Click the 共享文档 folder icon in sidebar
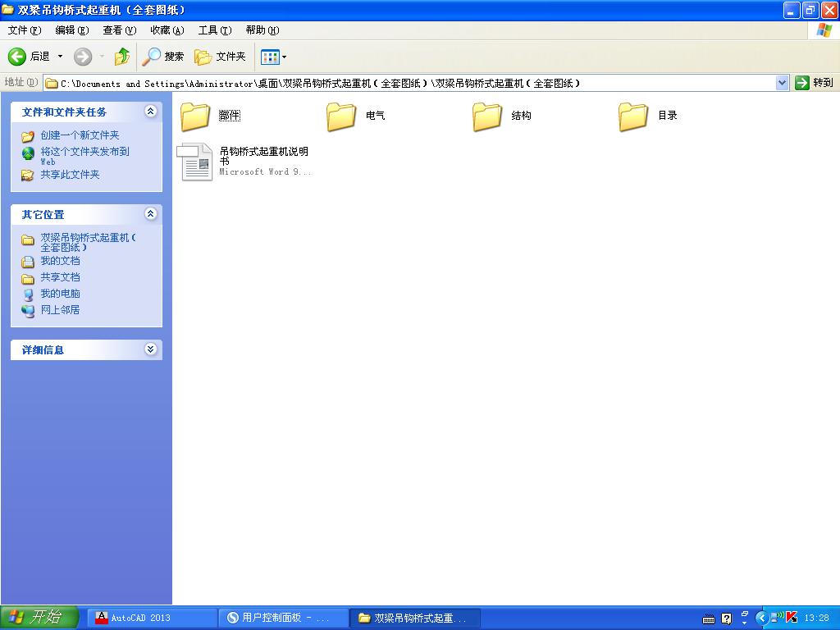Viewport: 840px width, 630px height. pyautogui.click(x=28, y=279)
